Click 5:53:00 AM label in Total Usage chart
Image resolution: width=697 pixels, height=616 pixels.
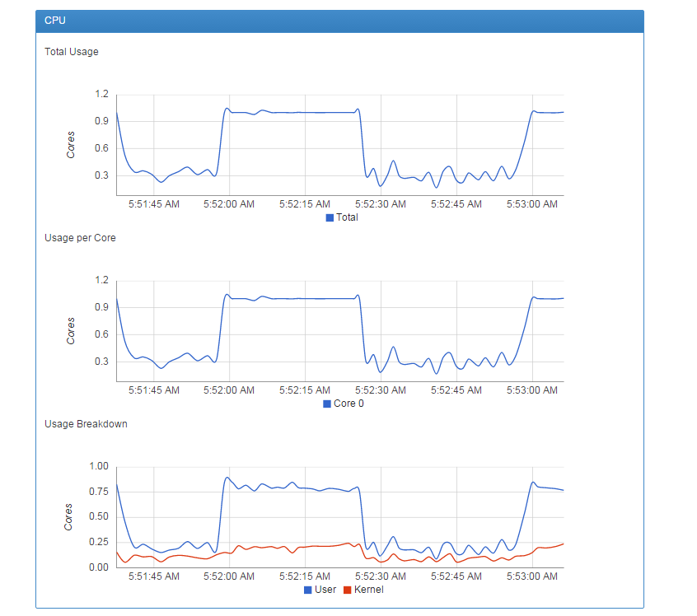pos(532,204)
